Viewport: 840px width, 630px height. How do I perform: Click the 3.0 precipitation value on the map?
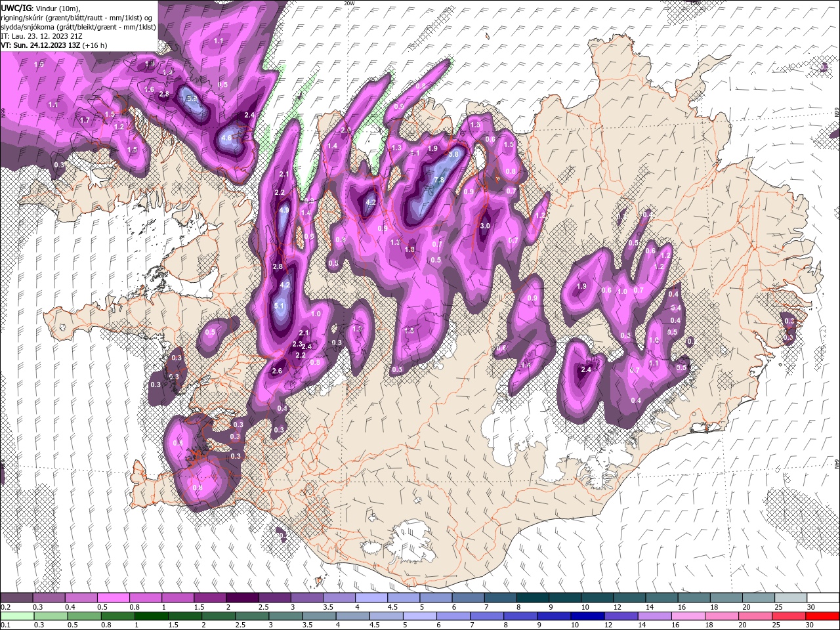(485, 226)
